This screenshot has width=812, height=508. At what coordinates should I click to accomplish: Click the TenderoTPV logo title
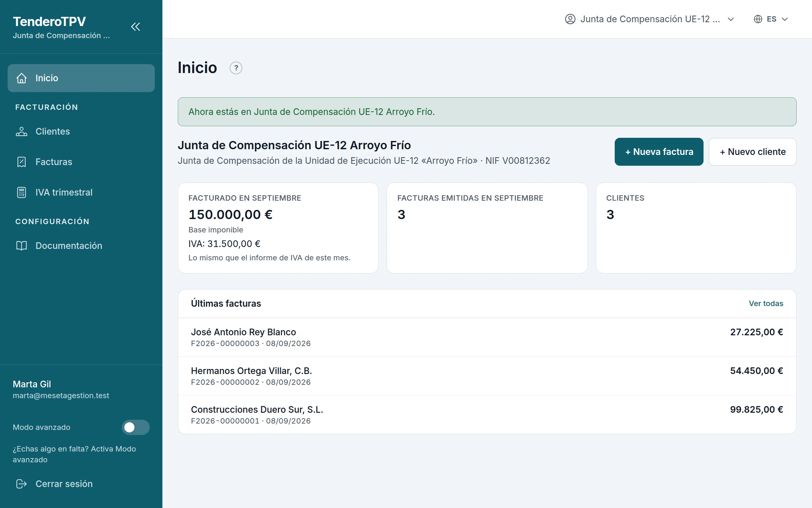coord(49,22)
